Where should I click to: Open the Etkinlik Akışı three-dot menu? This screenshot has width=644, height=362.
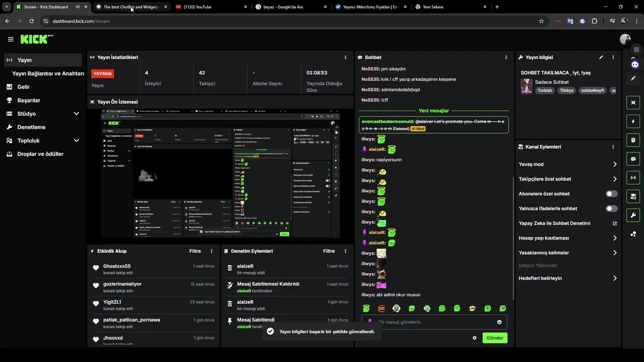pyautogui.click(x=211, y=251)
